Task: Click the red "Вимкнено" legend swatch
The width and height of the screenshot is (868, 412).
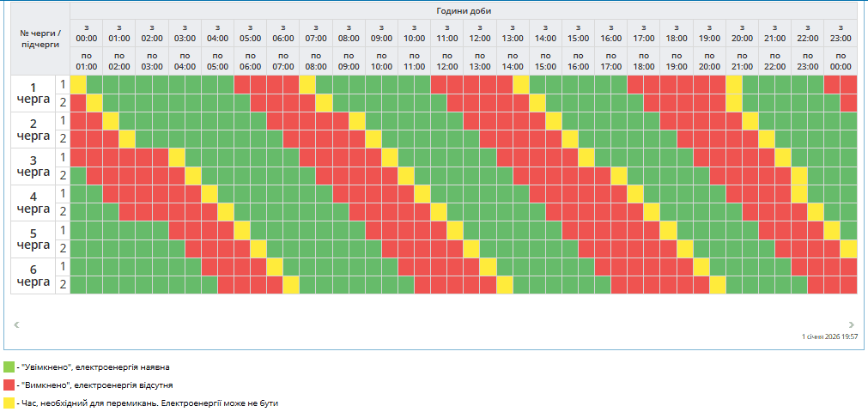Action: pyautogui.click(x=9, y=384)
